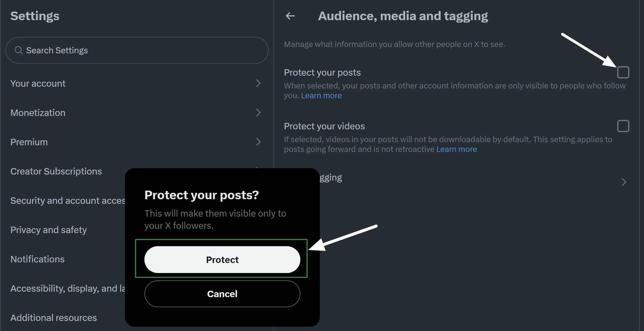
Task: Go back using the left arrow icon
Action: tap(290, 16)
